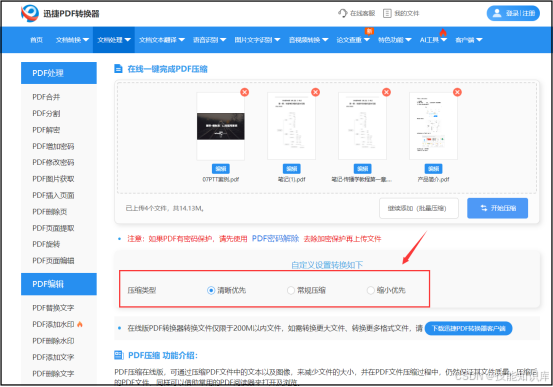Select the 笔记-传播学教程 file thumbnail

pos(363,126)
